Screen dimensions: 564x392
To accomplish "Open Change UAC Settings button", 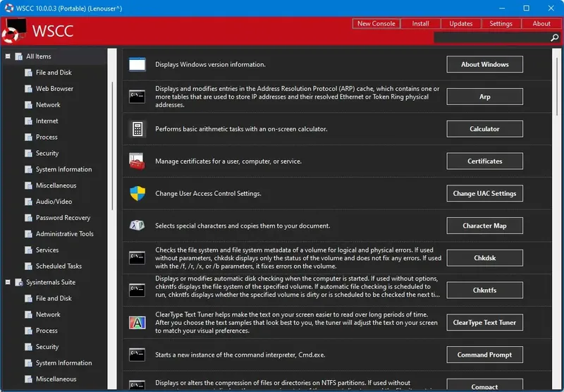I will (x=484, y=193).
